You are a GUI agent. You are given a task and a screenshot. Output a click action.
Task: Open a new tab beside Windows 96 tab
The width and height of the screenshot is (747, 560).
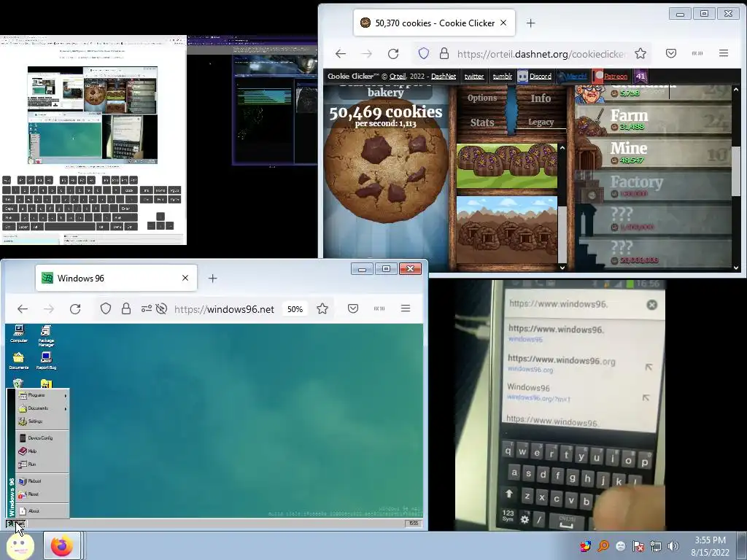click(212, 278)
